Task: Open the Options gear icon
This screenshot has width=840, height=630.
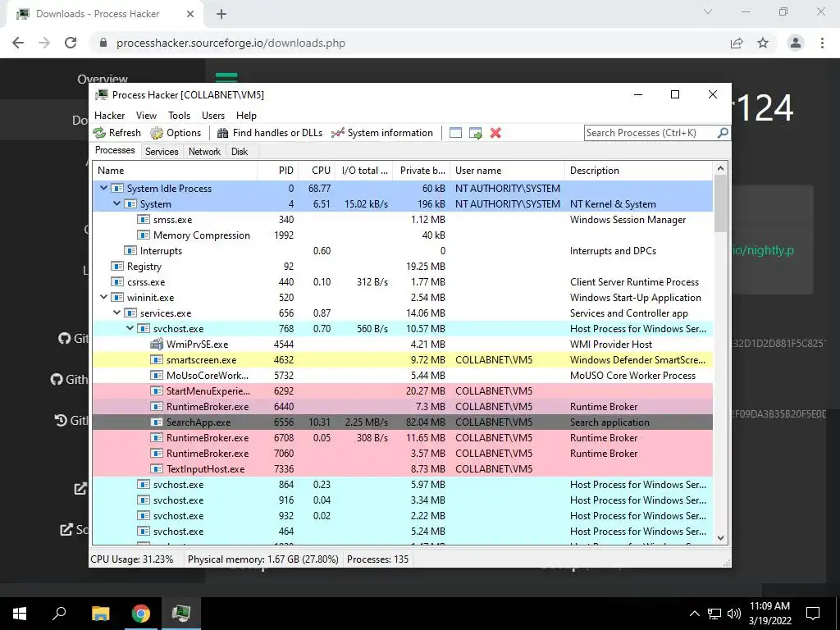Action: coord(157,133)
